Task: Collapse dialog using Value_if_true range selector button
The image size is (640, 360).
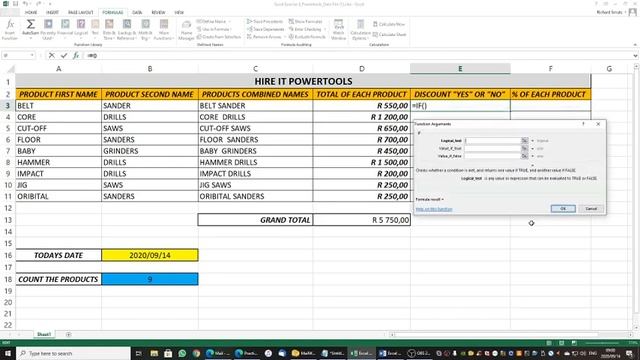Action: 524,148
